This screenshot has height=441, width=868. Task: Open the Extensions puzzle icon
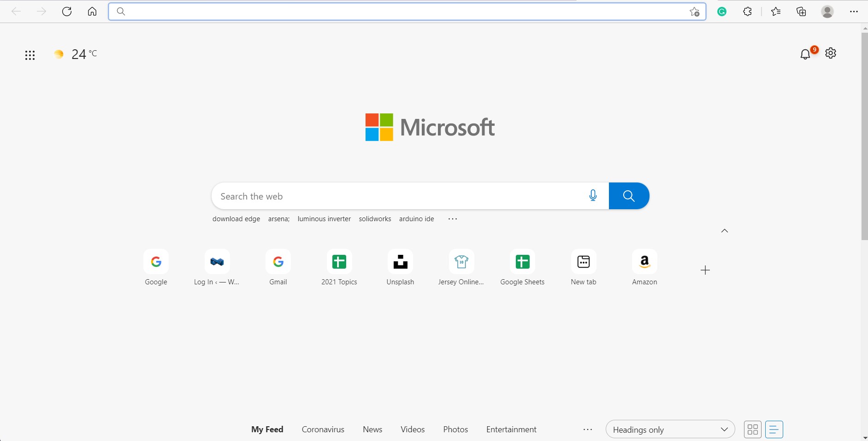(748, 12)
